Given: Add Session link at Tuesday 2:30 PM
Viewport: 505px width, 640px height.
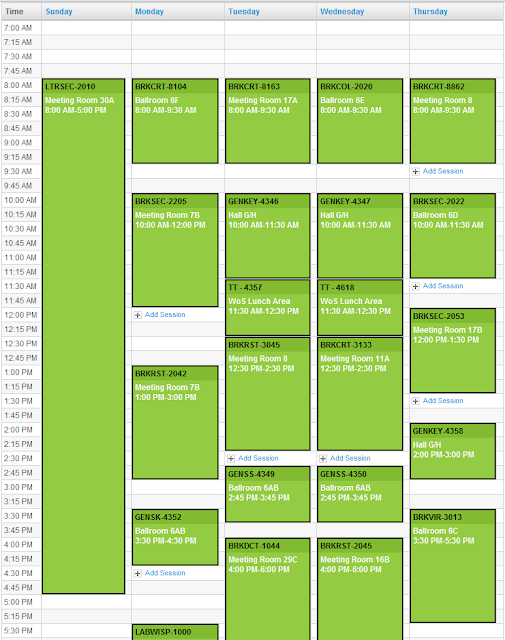Looking at the screenshot, I should tap(258, 458).
